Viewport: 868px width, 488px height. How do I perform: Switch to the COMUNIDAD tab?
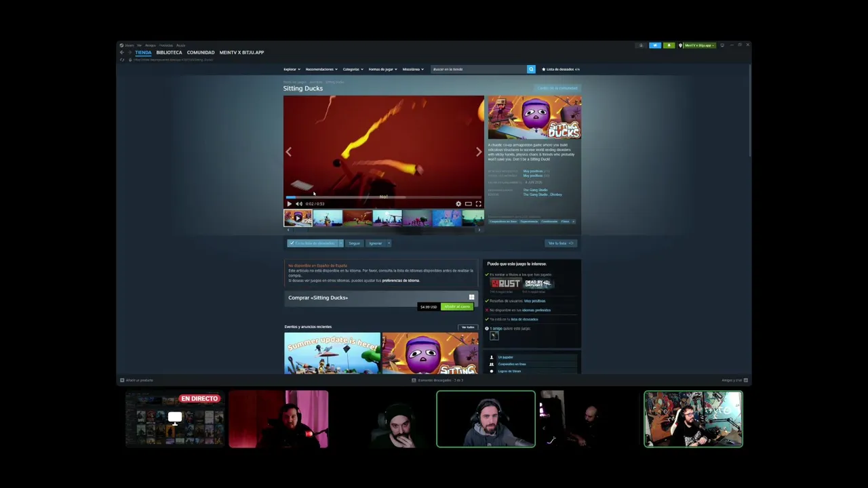(201, 52)
